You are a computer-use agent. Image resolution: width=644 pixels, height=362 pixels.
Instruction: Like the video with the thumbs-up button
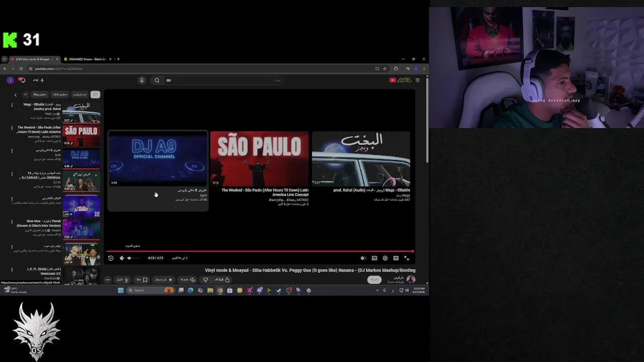[x=222, y=280]
